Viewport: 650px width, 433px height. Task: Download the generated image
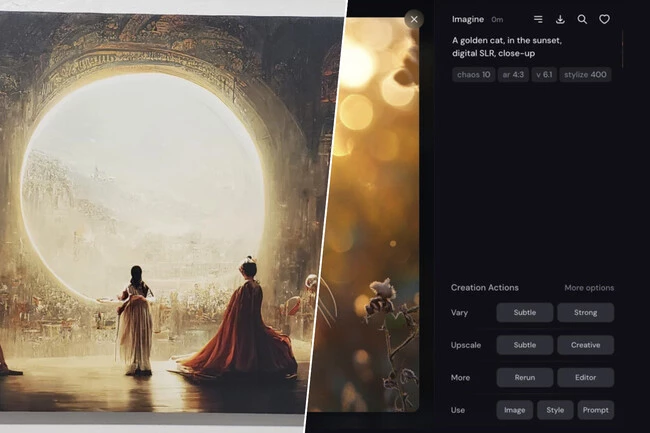click(x=560, y=19)
